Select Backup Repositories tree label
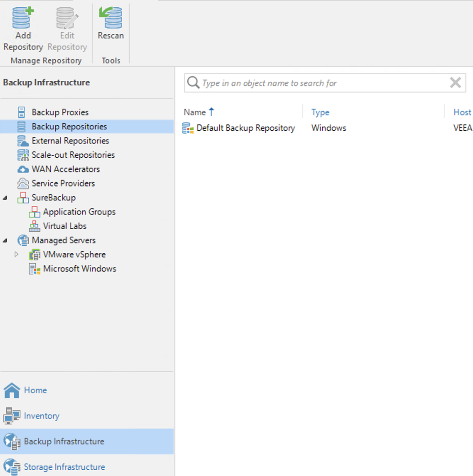The image size is (473, 476). (69, 127)
